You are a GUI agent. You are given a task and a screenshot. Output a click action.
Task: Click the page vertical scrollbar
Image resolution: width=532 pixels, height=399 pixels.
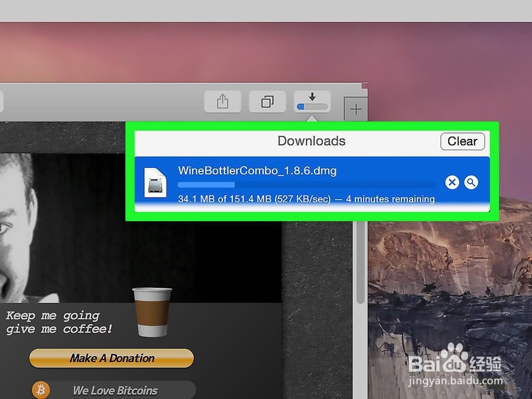tap(361, 262)
